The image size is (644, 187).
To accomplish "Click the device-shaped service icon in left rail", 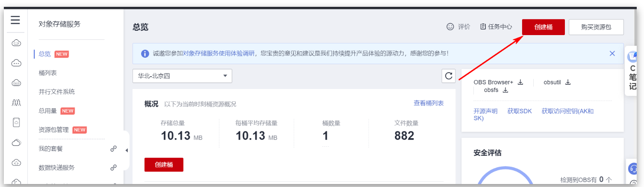I will pyautogui.click(x=16, y=123).
